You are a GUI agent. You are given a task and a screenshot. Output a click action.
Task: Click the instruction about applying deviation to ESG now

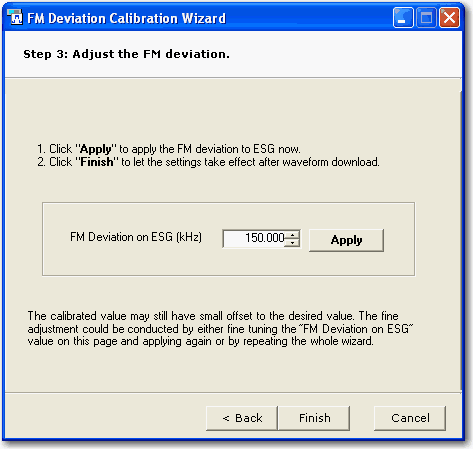(169, 149)
